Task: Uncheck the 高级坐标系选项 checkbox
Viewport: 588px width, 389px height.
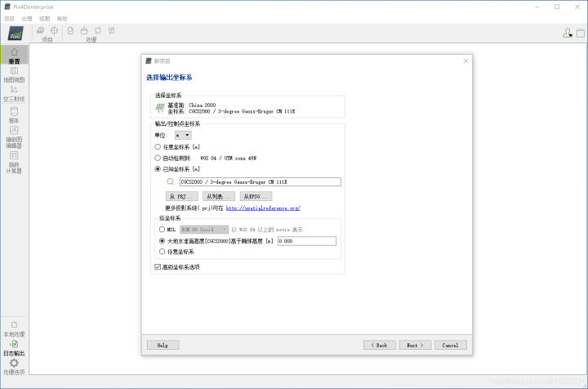Action: [158, 266]
